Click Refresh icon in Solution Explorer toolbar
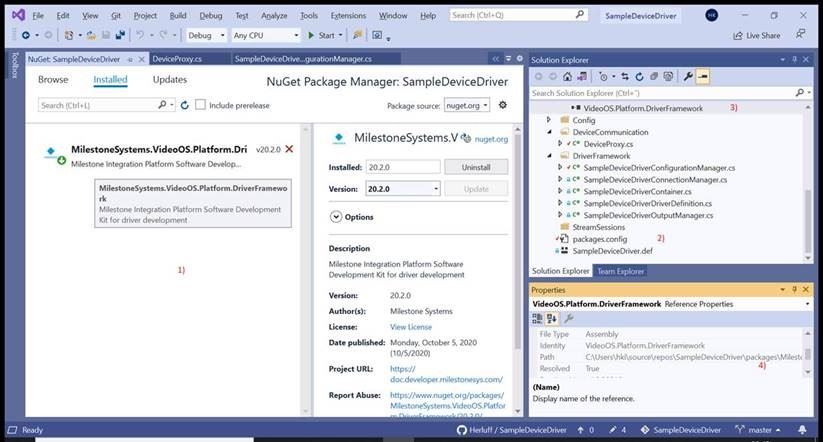Image resolution: width=823 pixels, height=442 pixels. tap(639, 77)
